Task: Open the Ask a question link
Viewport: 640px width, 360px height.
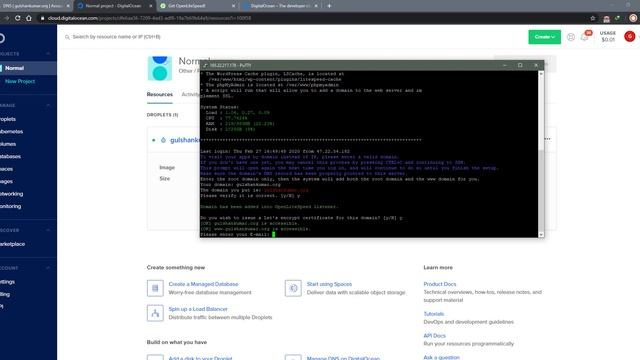Action: tap(441, 357)
